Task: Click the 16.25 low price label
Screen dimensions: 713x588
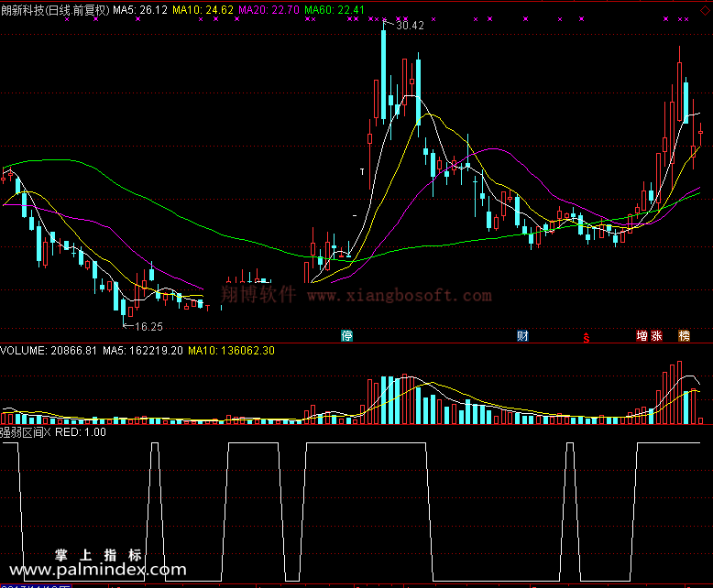Action: [148, 327]
